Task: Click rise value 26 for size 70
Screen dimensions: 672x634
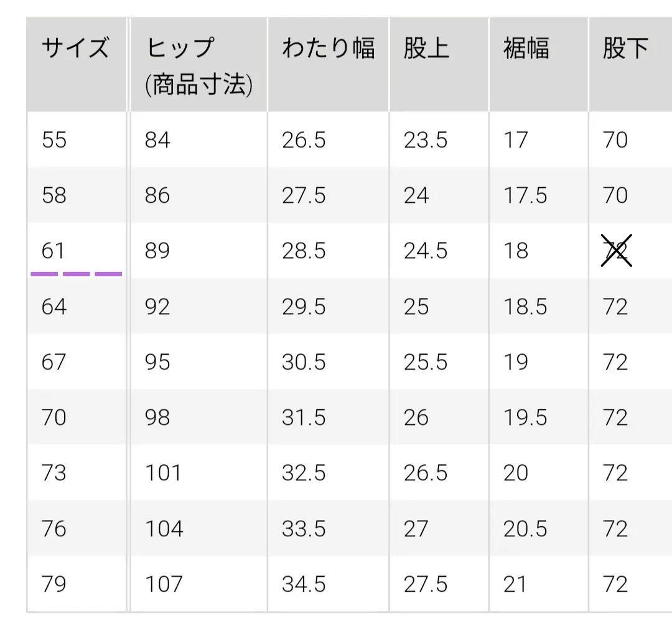Action: tap(416, 417)
